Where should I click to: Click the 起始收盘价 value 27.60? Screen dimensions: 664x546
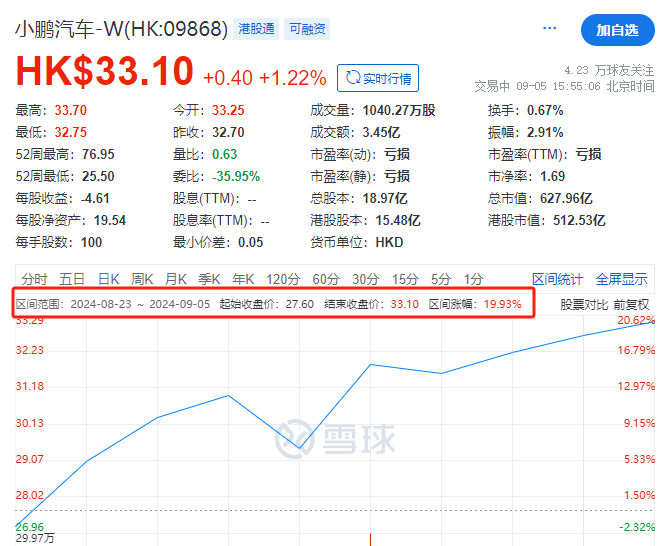pos(299,305)
